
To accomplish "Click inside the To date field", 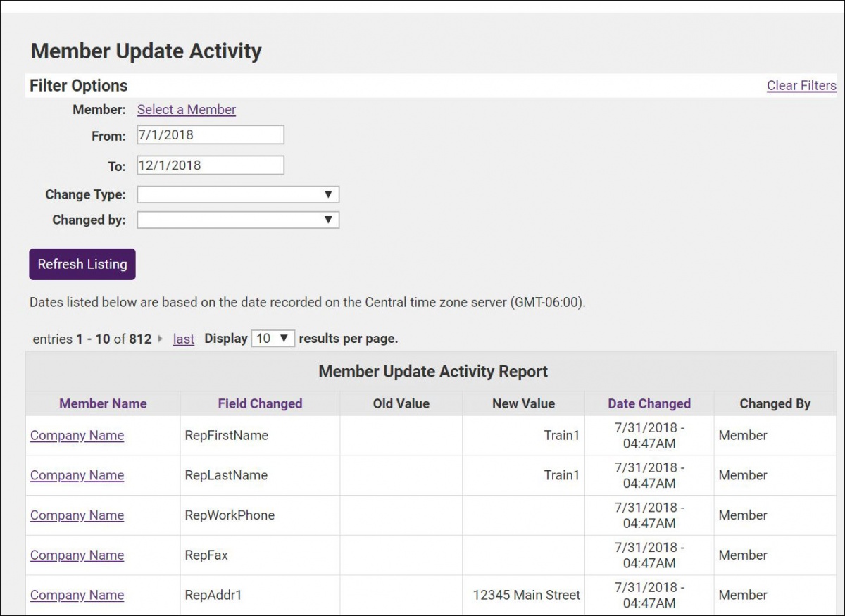I will [209, 164].
